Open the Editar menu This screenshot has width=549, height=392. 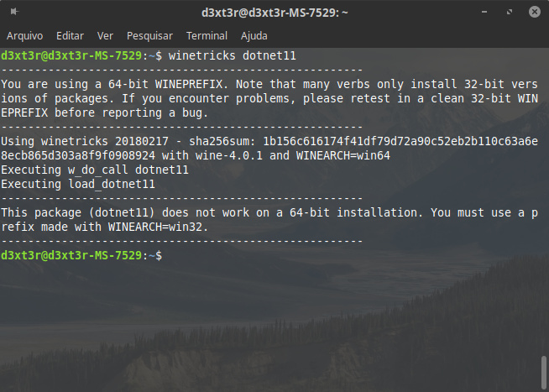click(70, 36)
